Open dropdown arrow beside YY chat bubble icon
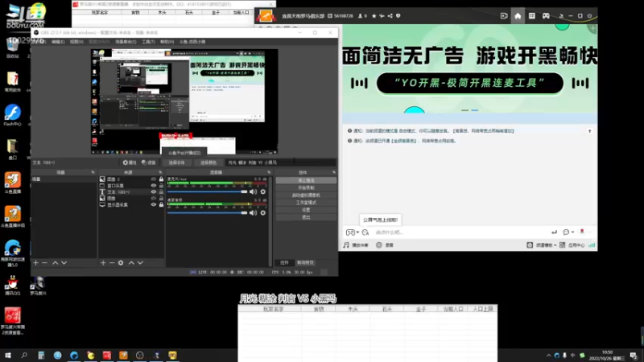This screenshot has width=644, height=362. click(x=573, y=232)
